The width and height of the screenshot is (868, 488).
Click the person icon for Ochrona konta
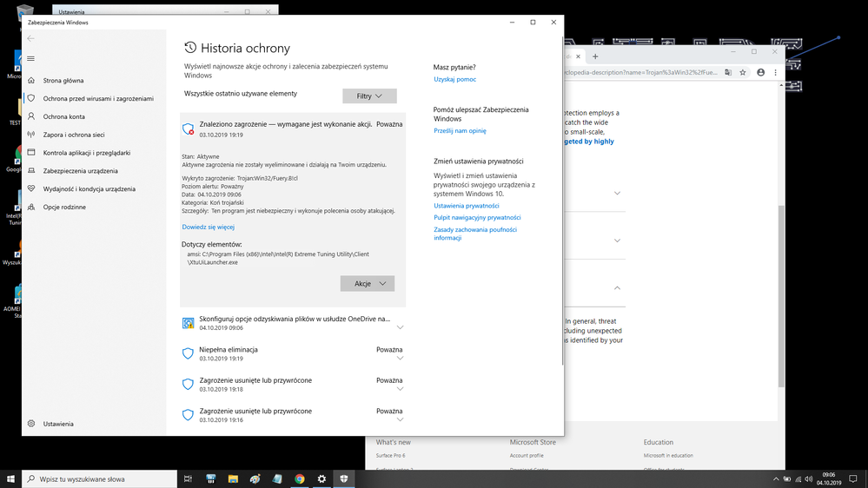tap(31, 116)
